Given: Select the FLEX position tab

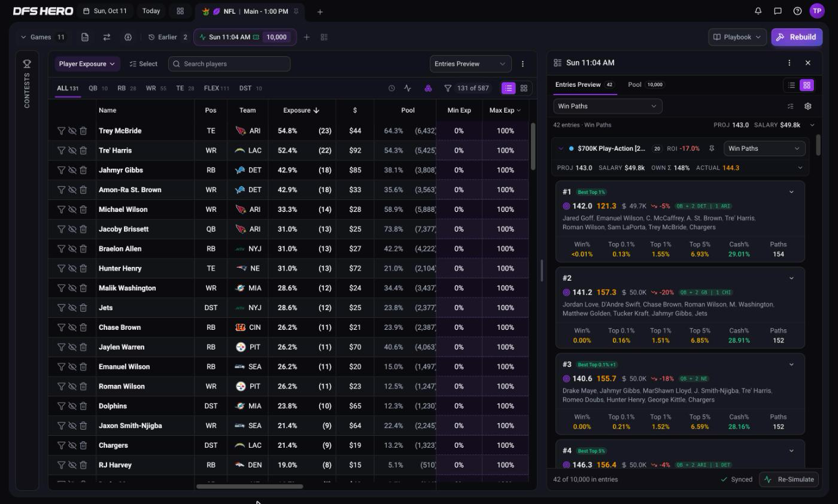Looking at the screenshot, I should click(216, 88).
